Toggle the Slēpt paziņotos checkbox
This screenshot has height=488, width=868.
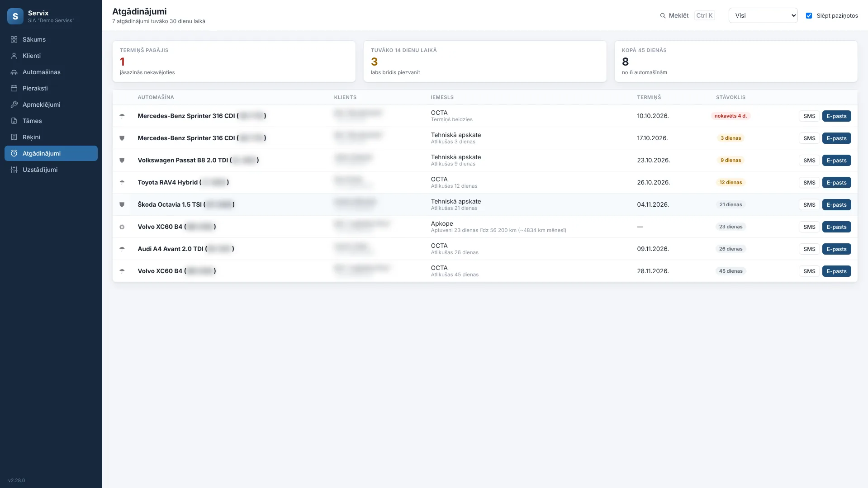[x=809, y=15]
